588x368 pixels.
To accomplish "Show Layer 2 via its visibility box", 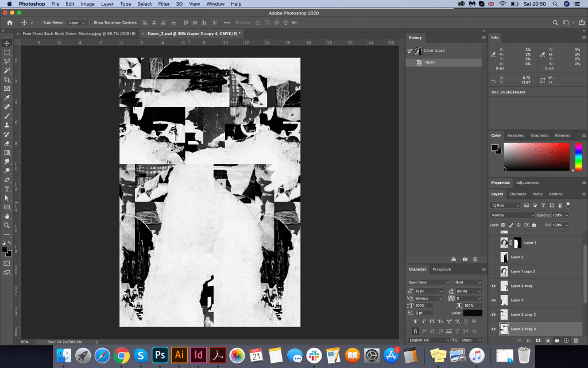I will pyautogui.click(x=493, y=257).
